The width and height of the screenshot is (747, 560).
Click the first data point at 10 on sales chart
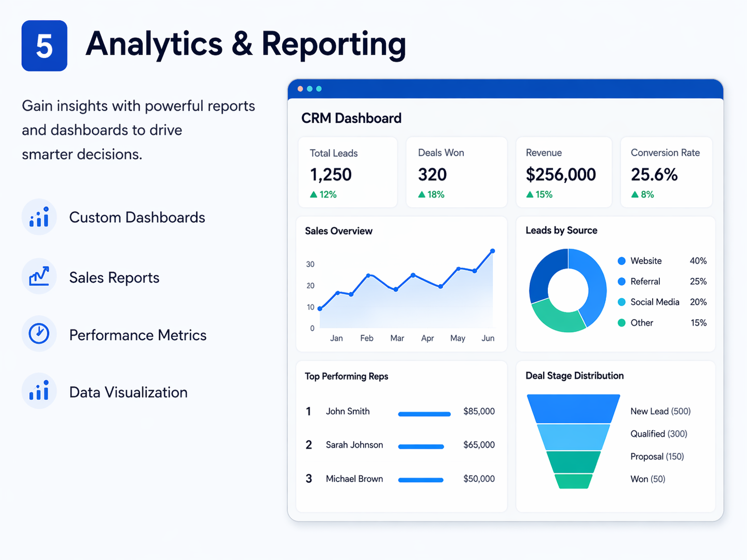[x=320, y=308]
